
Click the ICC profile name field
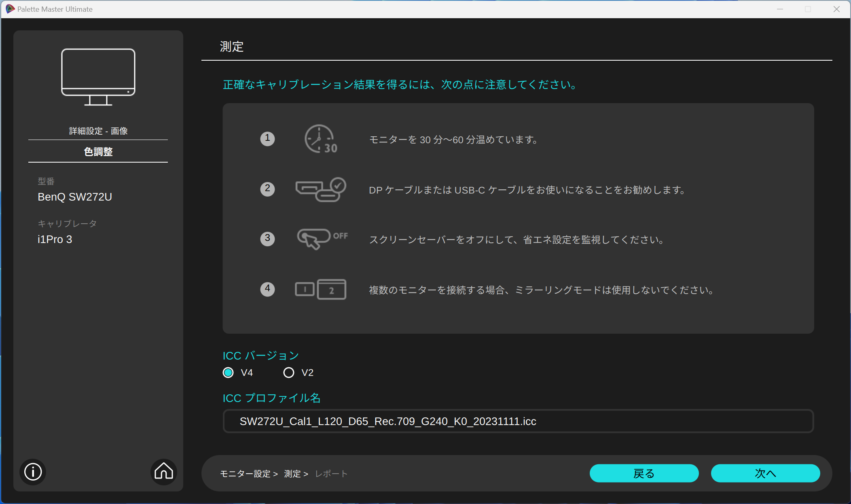[x=518, y=421]
